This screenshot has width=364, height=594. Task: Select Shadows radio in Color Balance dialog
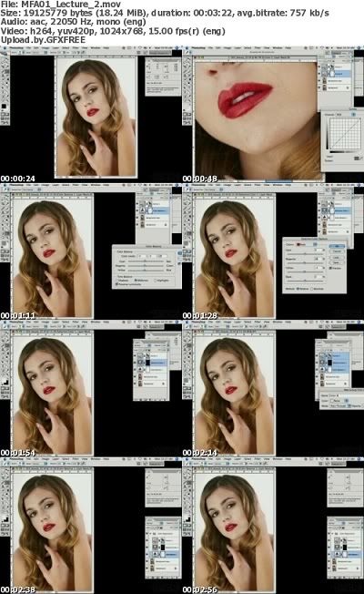tap(117, 281)
